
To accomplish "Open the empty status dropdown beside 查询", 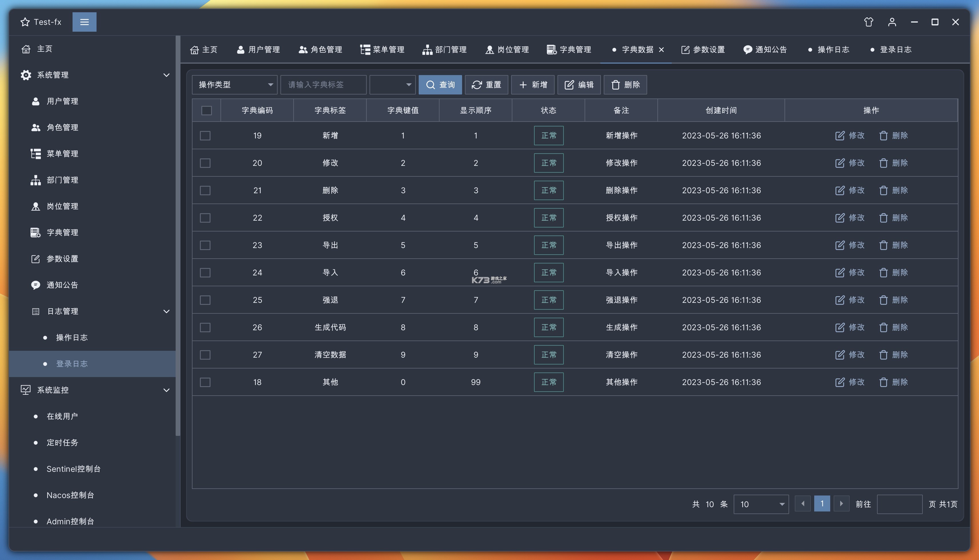I will click(x=392, y=84).
